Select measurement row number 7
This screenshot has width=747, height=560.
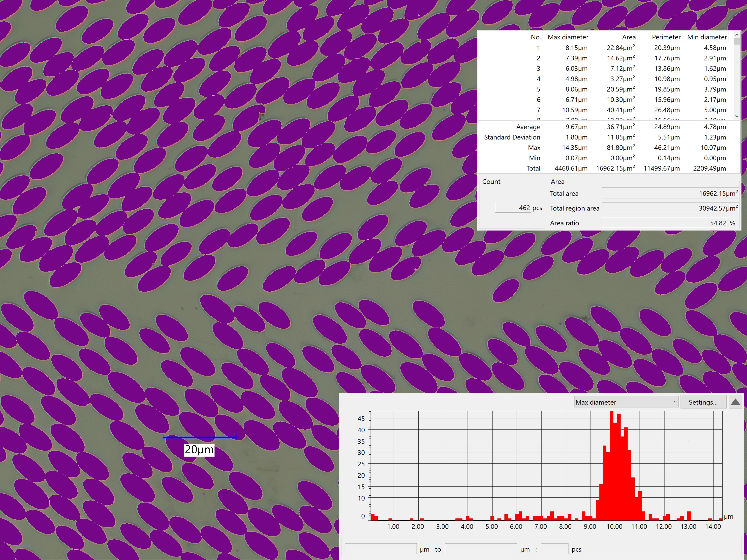click(604, 110)
